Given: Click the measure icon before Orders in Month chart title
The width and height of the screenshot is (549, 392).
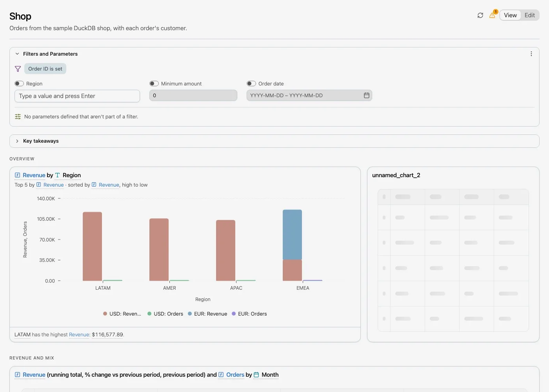Looking at the screenshot, I should coord(221,375).
